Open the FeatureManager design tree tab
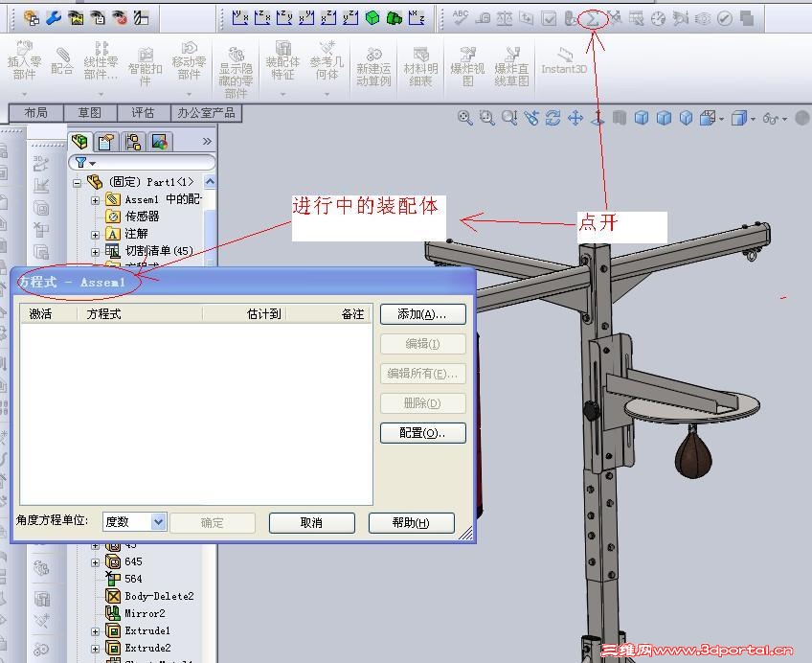This screenshot has width=812, height=663. coord(79,142)
